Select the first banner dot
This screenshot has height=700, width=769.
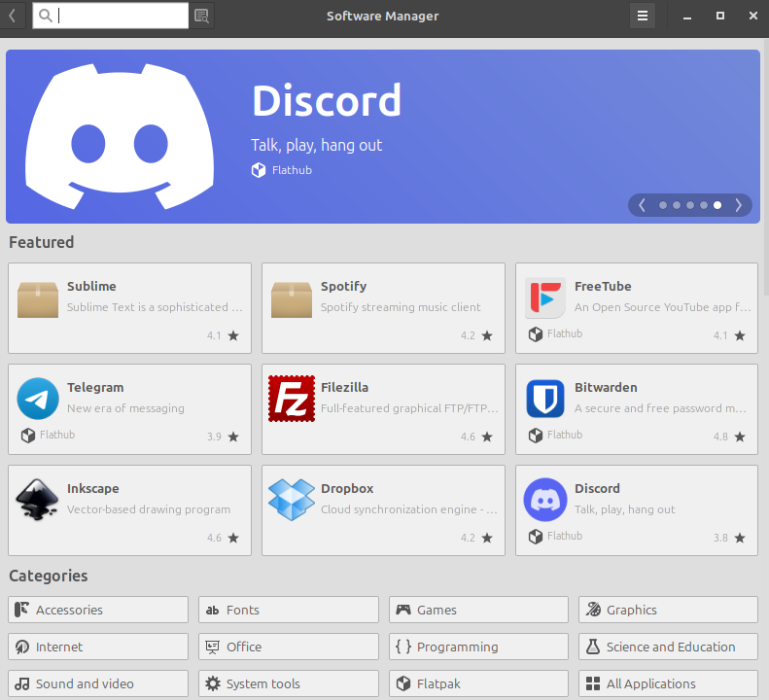click(x=663, y=205)
